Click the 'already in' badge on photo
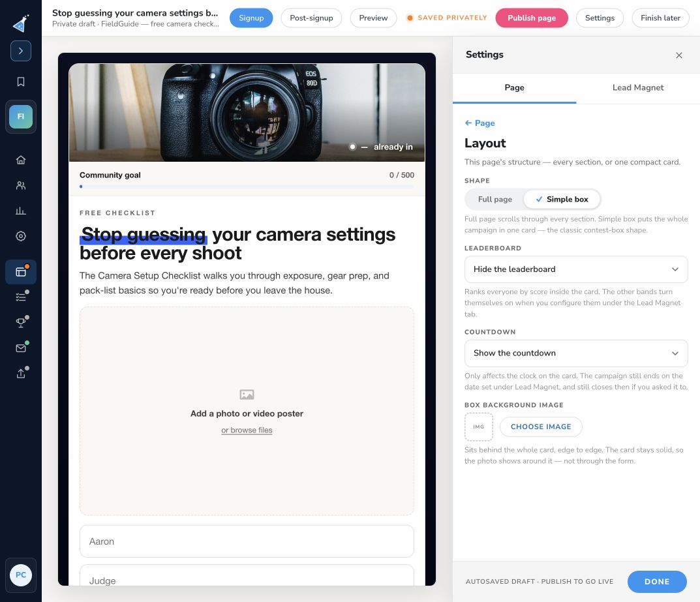 (382, 147)
